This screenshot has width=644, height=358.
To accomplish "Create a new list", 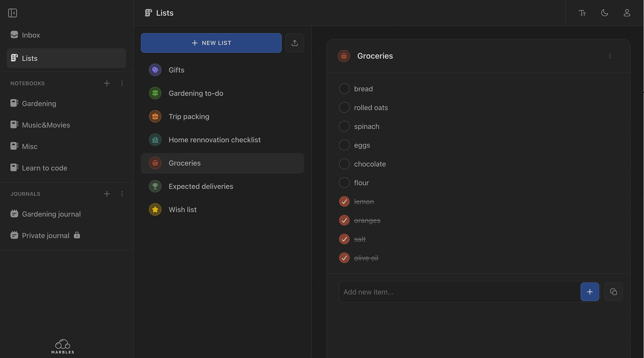I will click(x=211, y=43).
